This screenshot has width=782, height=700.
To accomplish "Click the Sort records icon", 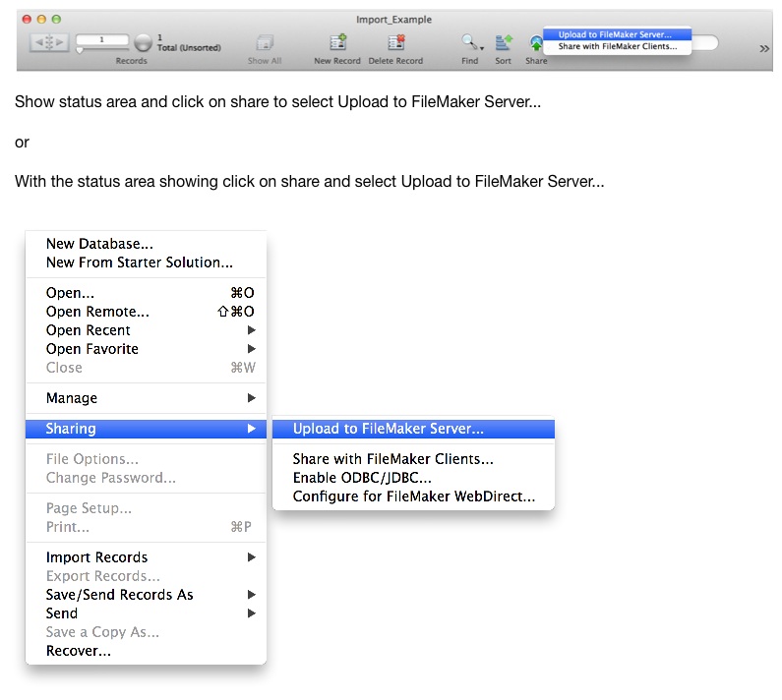I will 503,43.
